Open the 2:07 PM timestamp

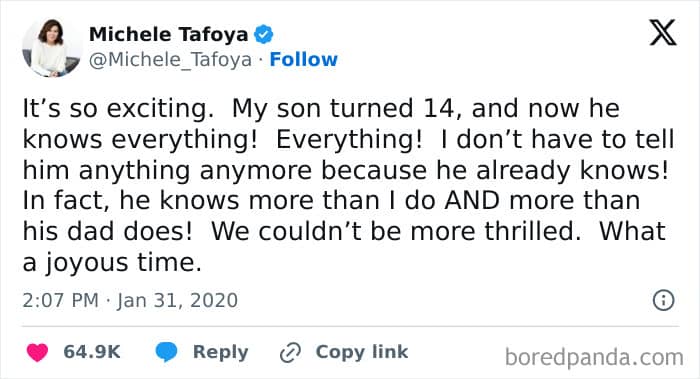point(60,300)
